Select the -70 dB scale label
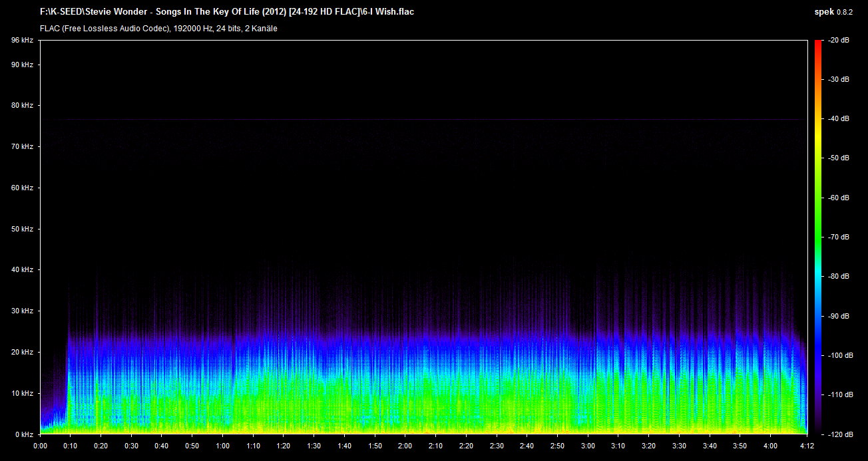This screenshot has width=868, height=461. [x=838, y=237]
